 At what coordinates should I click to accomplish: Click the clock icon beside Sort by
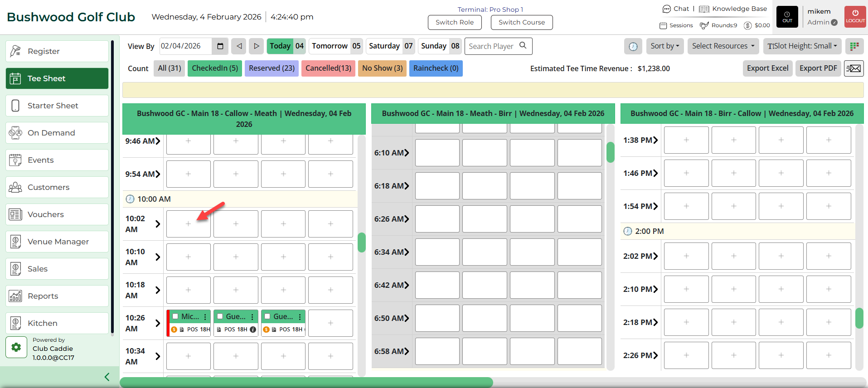pyautogui.click(x=633, y=46)
